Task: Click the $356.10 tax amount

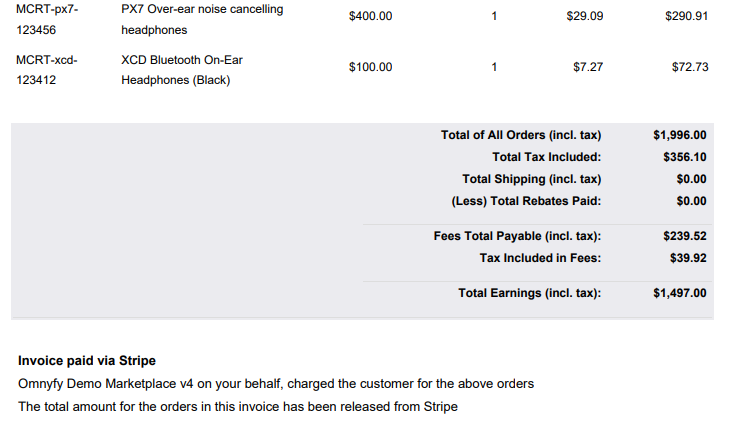Action: click(x=684, y=157)
